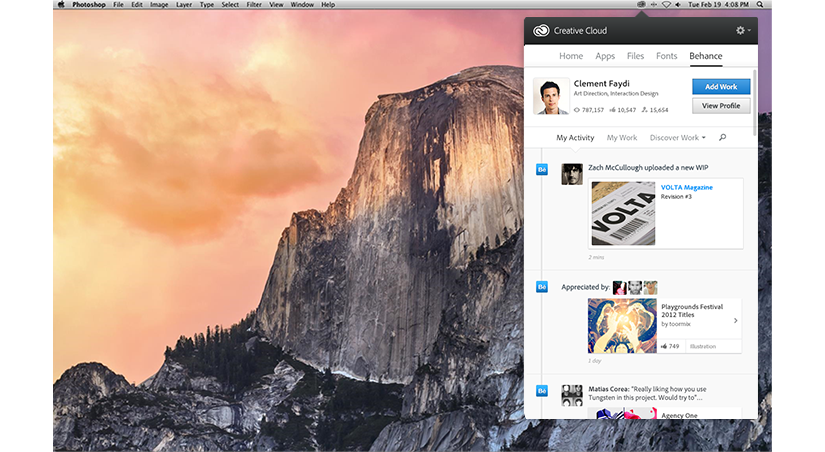Open the Playgrounds Festival artwork thumbnail

[x=622, y=326]
